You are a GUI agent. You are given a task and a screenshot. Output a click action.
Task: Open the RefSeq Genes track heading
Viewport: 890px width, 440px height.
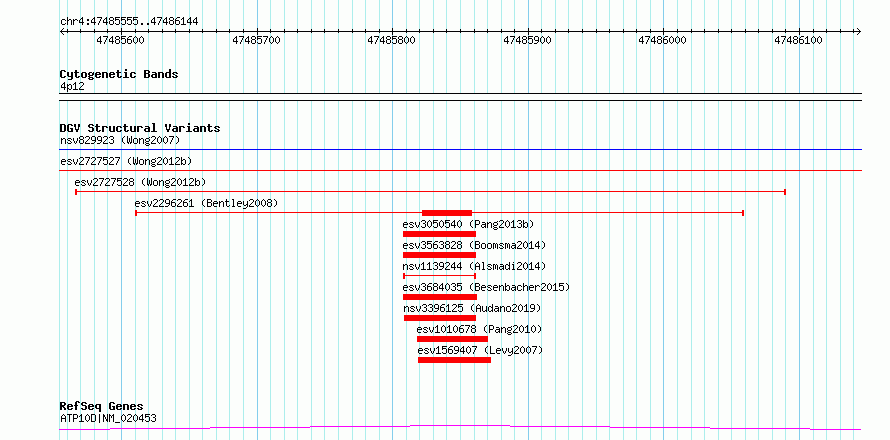(102, 407)
